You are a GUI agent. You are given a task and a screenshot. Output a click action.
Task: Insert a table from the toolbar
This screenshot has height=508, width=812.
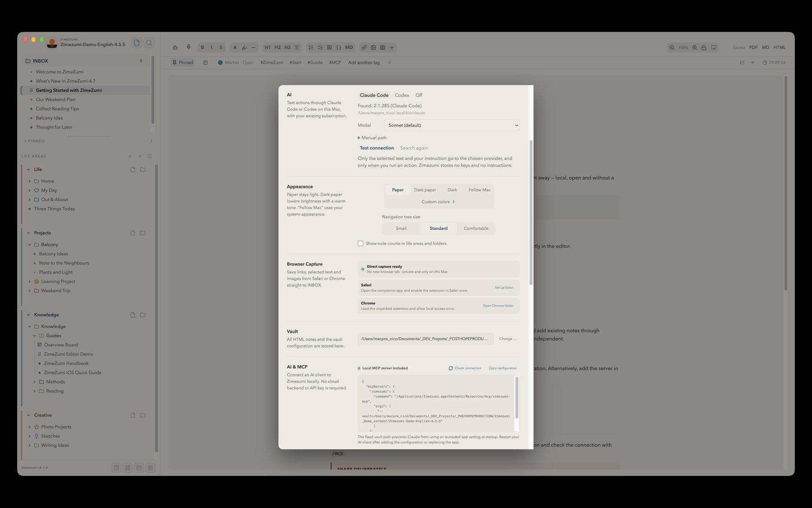tap(383, 47)
